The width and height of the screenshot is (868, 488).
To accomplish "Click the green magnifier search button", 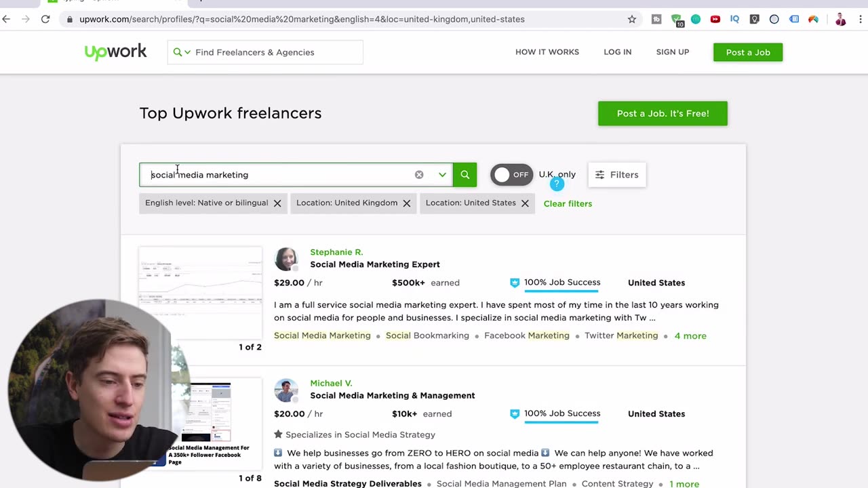I will click(465, 175).
